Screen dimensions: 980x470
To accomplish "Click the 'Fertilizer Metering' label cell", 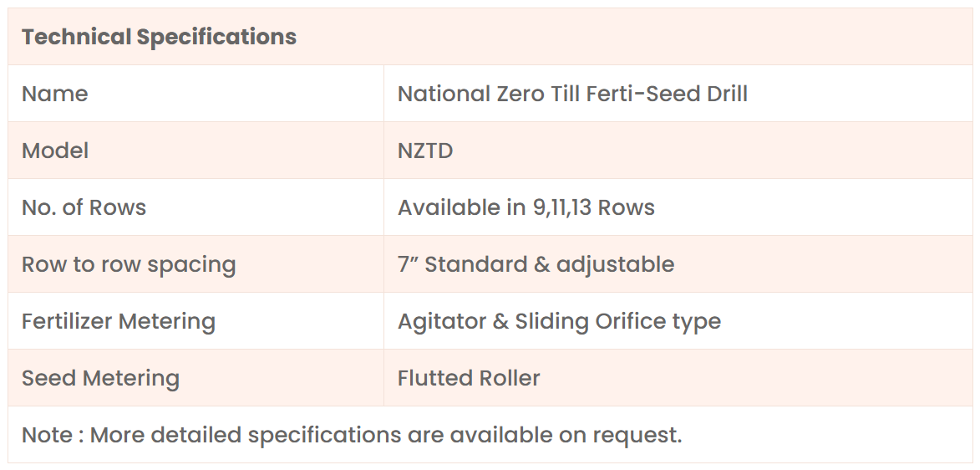I will pos(119,321).
